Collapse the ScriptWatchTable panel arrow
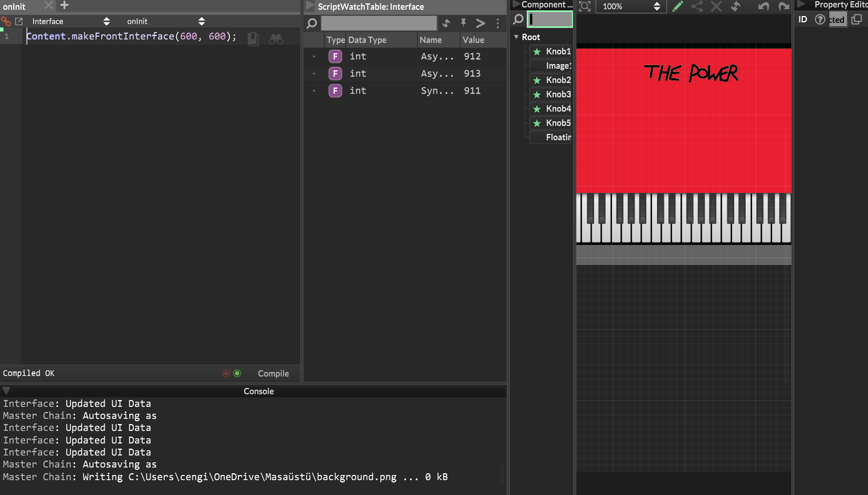The width and height of the screenshot is (868, 495). [310, 6]
